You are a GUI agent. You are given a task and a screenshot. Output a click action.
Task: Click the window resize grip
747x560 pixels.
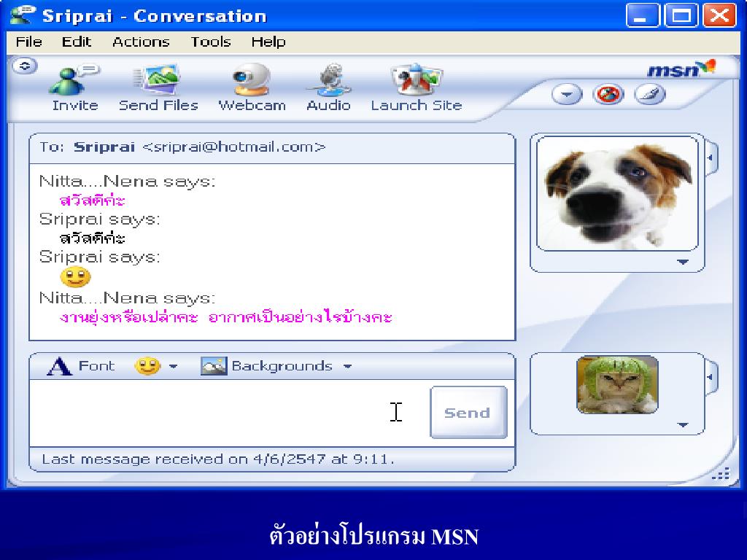coord(720,473)
